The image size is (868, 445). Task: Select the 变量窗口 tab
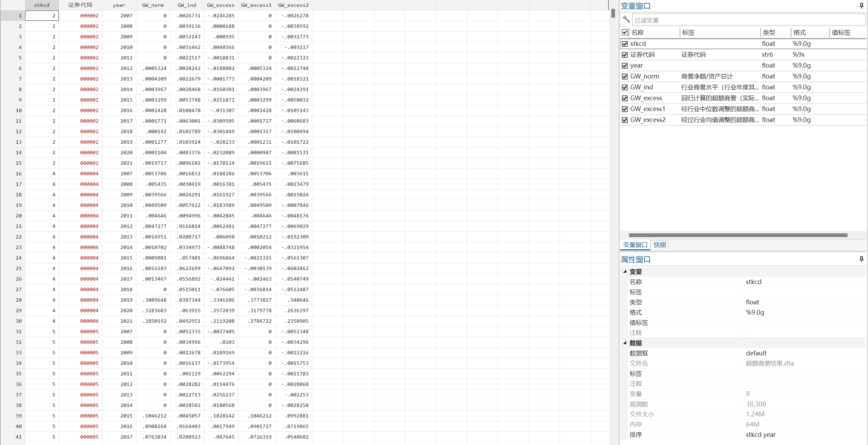[635, 245]
